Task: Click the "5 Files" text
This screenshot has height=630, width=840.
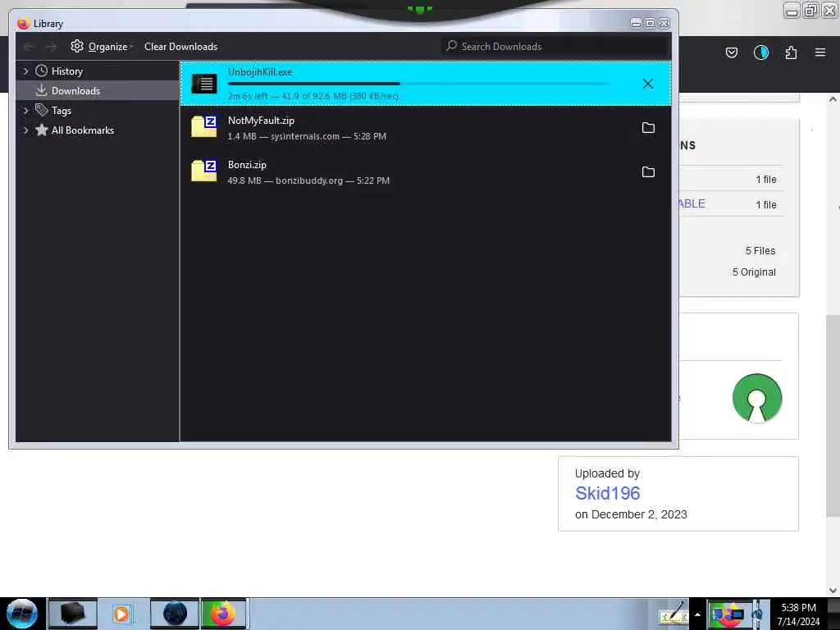Action: coord(760,251)
